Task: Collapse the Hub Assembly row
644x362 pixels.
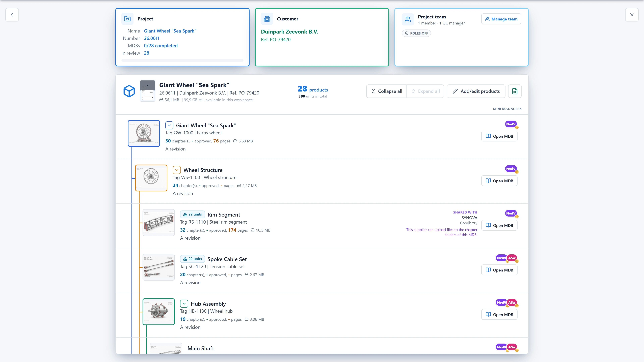Action: pyautogui.click(x=184, y=304)
